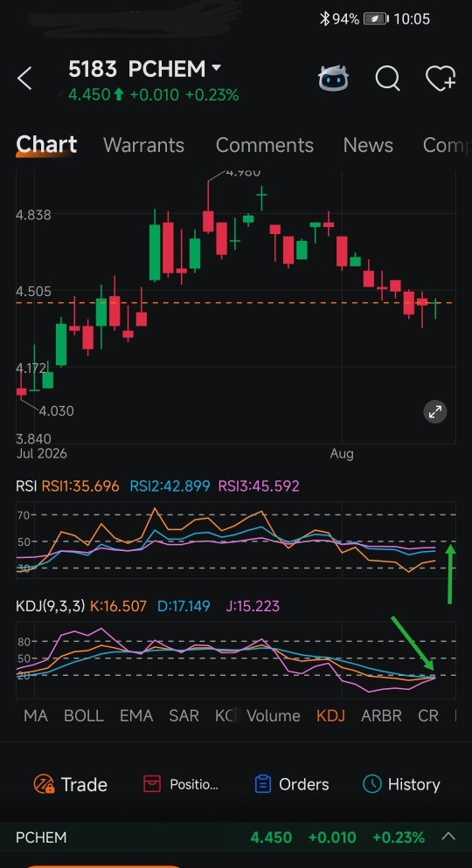Open the News tab
Screen dimensions: 472x868
[x=368, y=145]
